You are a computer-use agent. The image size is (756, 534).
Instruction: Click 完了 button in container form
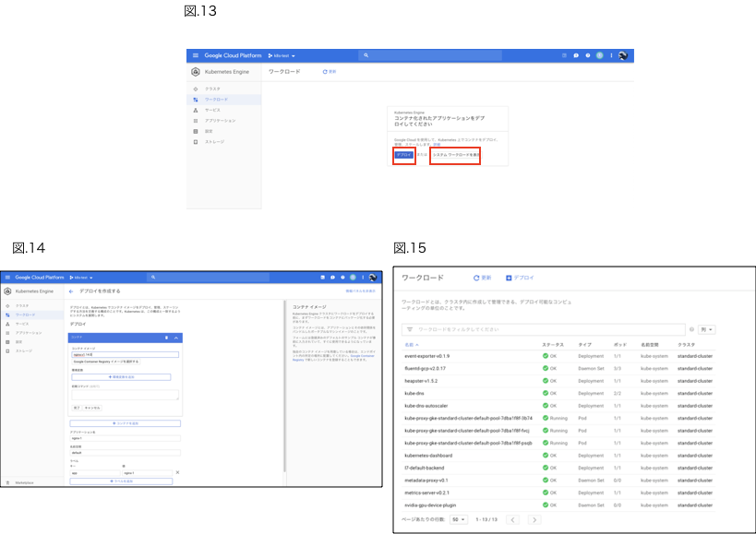(x=77, y=408)
